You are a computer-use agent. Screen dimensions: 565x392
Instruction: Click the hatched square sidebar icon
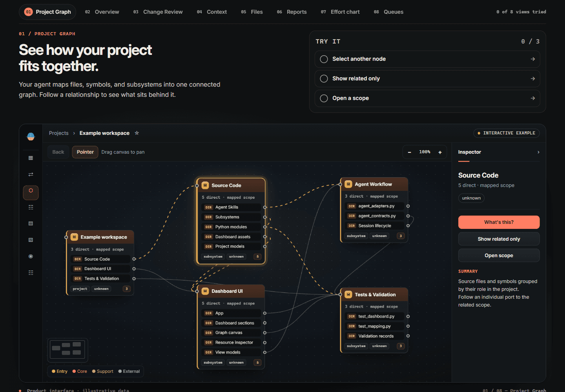click(31, 240)
